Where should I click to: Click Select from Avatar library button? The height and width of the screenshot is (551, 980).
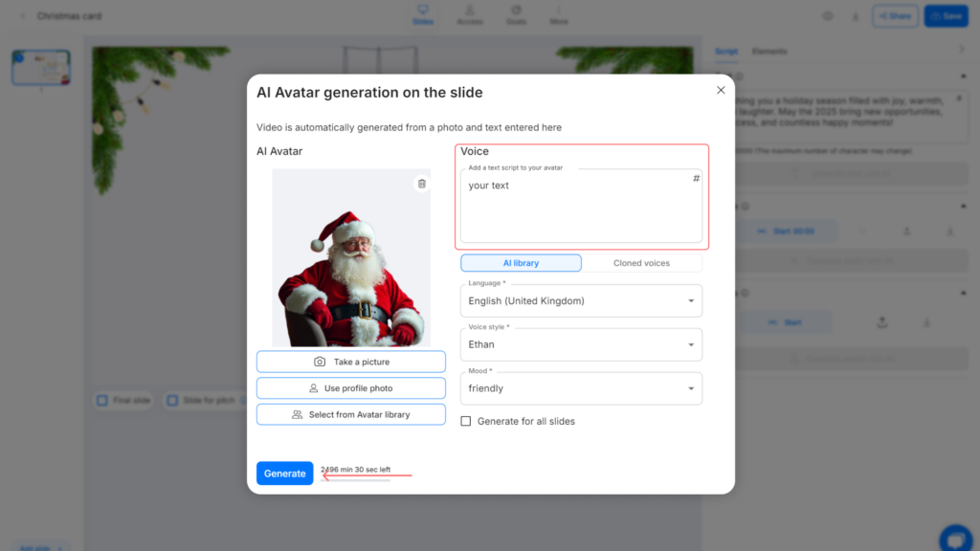point(350,414)
